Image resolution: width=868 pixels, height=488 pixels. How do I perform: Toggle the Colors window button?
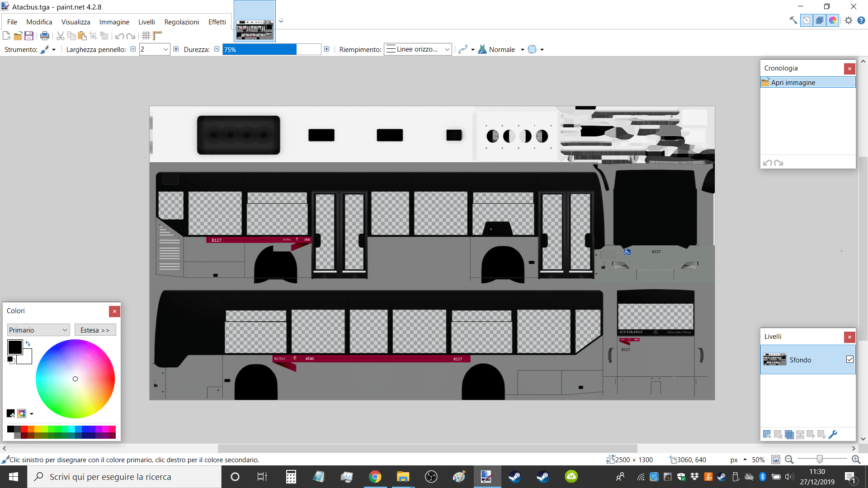(833, 20)
